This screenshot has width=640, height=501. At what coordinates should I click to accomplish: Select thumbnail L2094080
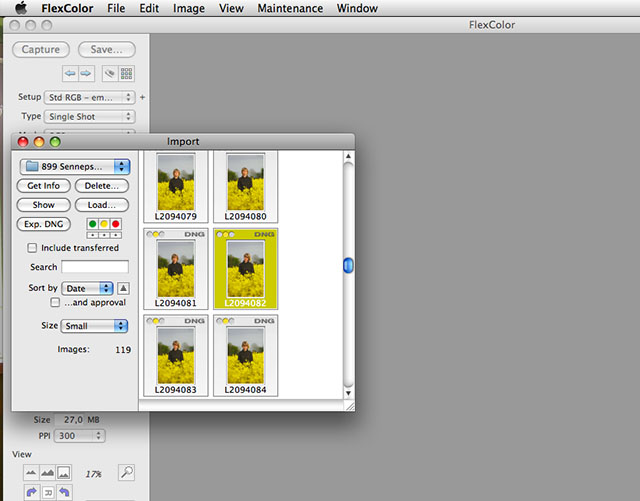tap(245, 187)
